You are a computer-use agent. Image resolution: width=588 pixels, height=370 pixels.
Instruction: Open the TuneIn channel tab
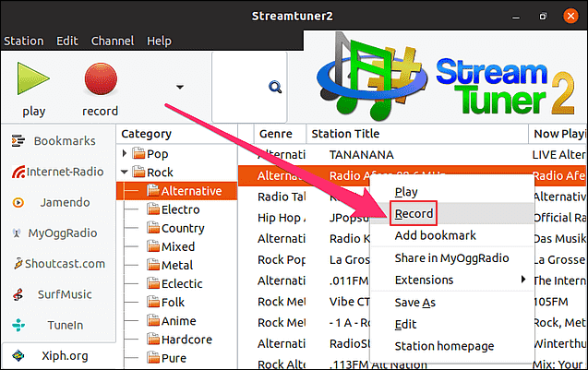[x=58, y=325]
